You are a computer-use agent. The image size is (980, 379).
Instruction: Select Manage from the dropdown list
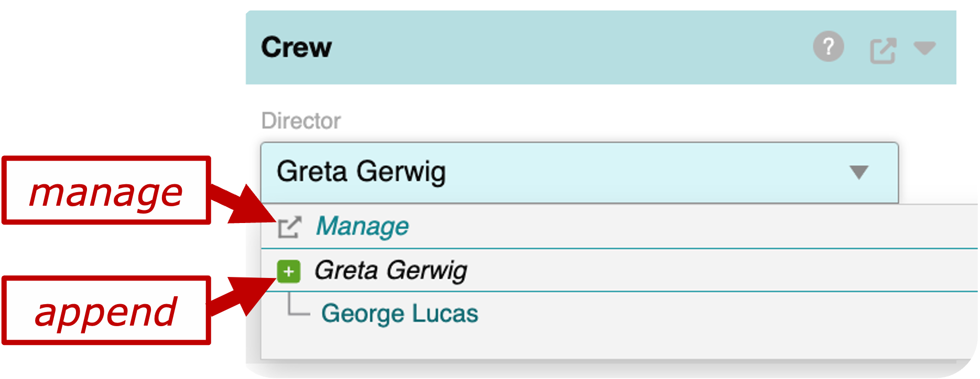click(x=363, y=227)
